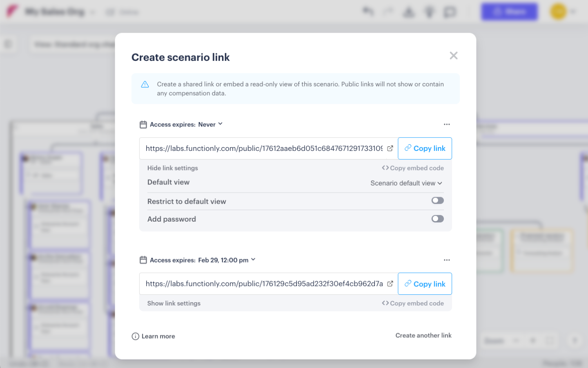Click the Functionly logo top left
The image size is (588, 368).
(x=11, y=11)
